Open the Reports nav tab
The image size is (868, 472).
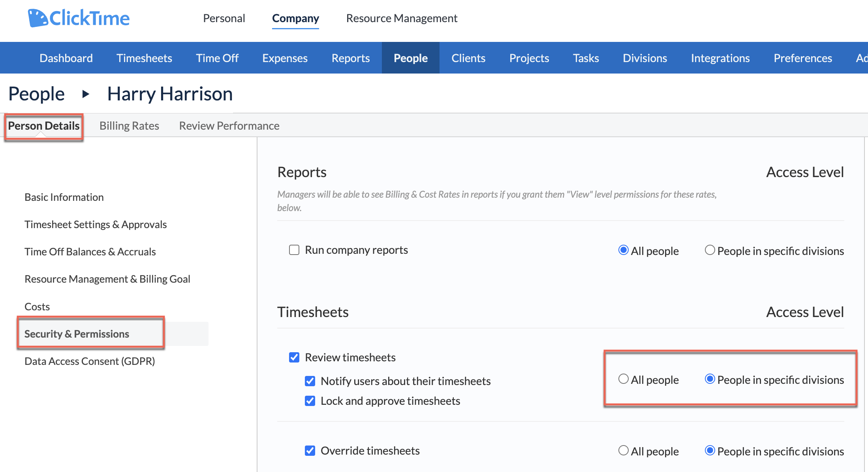[351, 58]
